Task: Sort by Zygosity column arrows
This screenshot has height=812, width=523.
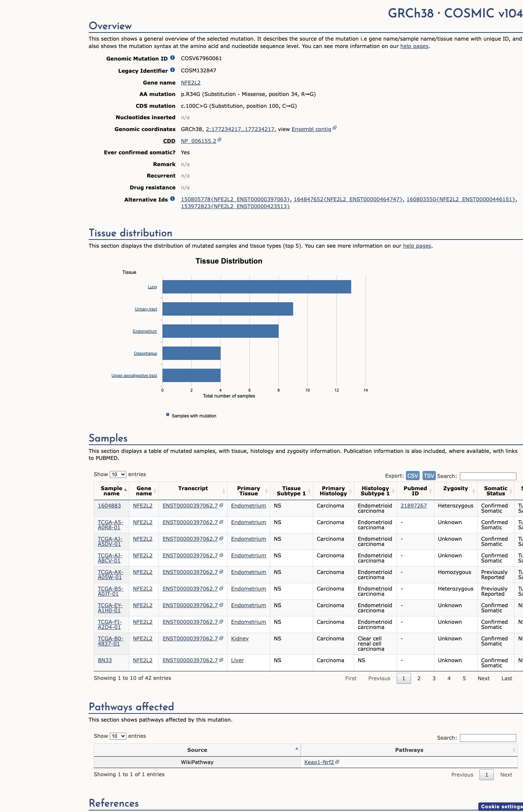Action: click(474, 491)
